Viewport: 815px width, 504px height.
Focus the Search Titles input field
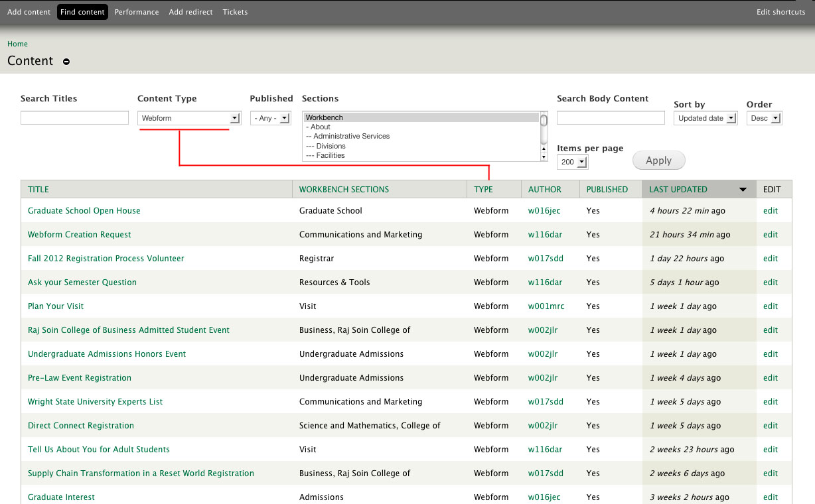(74, 117)
